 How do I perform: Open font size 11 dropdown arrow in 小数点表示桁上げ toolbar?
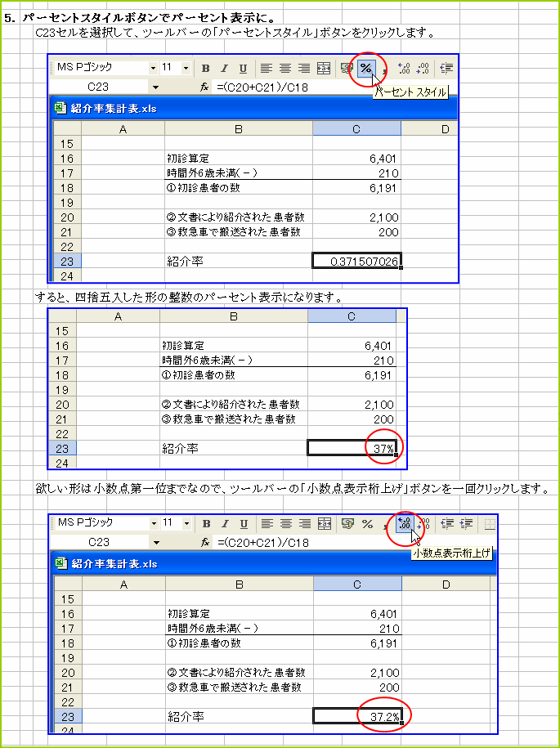pyautogui.click(x=187, y=524)
